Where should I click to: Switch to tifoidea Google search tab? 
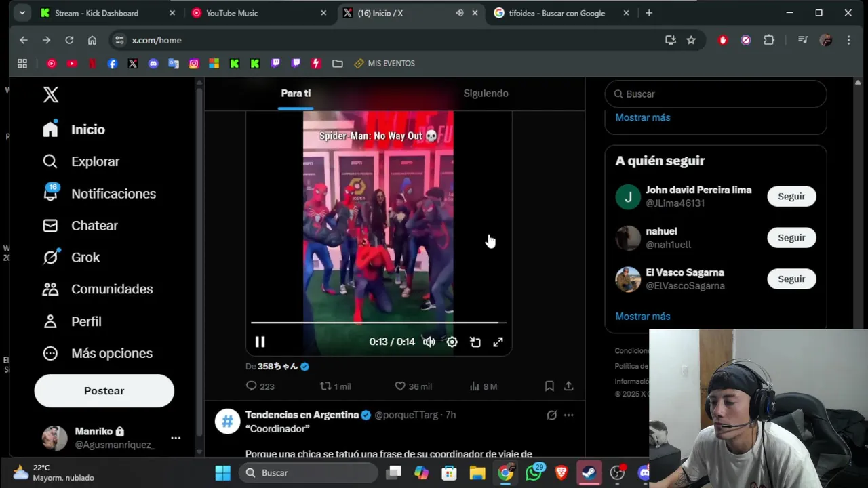click(561, 13)
